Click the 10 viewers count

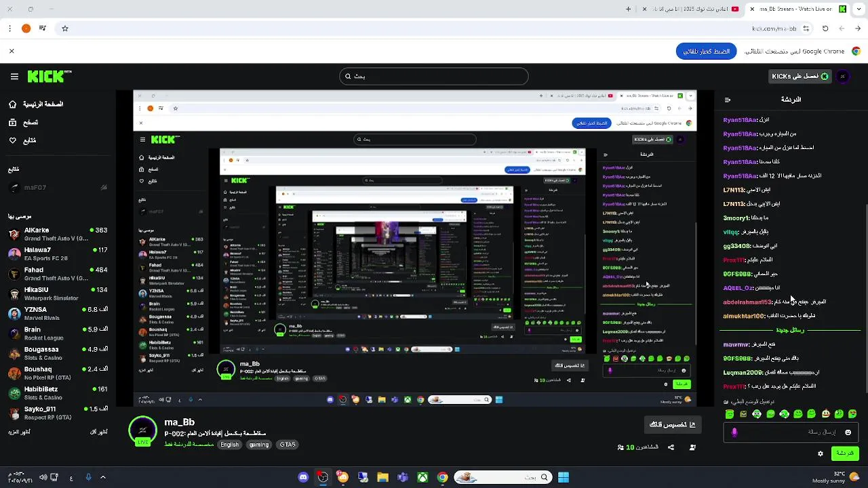click(x=637, y=447)
